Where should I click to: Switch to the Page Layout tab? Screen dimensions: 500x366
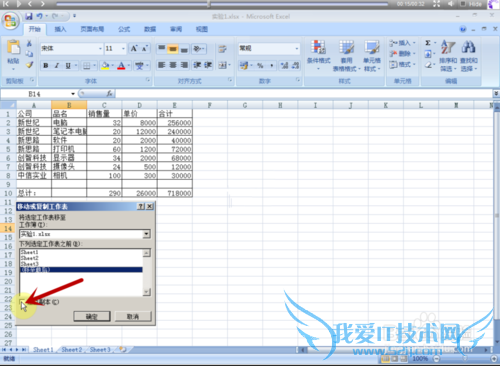pyautogui.click(x=92, y=29)
